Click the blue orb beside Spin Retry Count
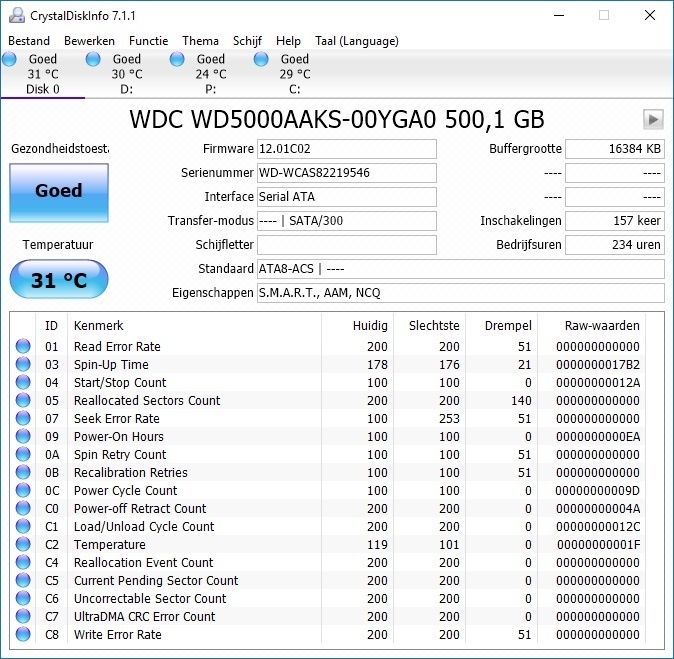The width and height of the screenshot is (674, 659). 23,454
